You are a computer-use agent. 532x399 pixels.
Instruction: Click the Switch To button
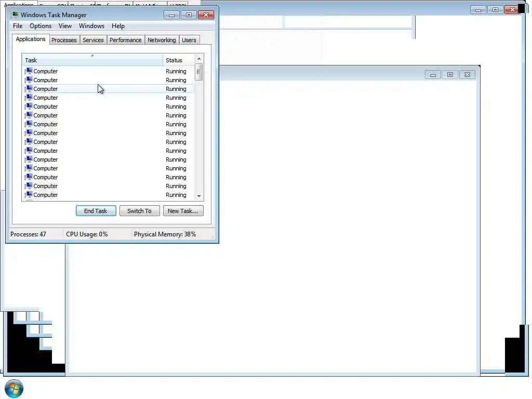click(x=139, y=211)
